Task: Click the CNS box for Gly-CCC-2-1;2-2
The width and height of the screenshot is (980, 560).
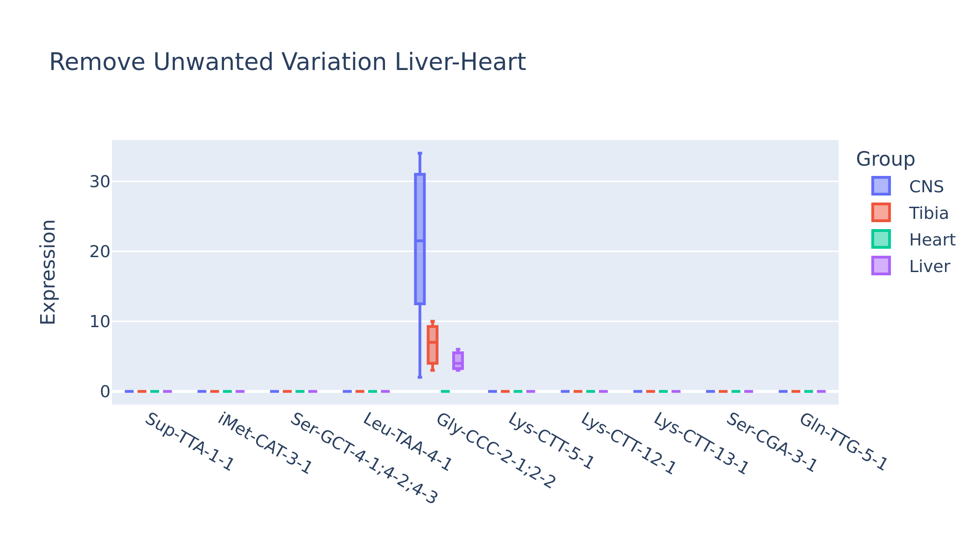Action: (420, 239)
